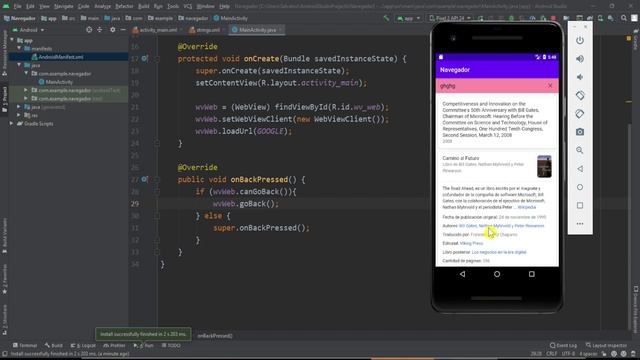Open emulator extended controls (three dots)
Screen dimensions: 640x360
(x=580, y=224)
